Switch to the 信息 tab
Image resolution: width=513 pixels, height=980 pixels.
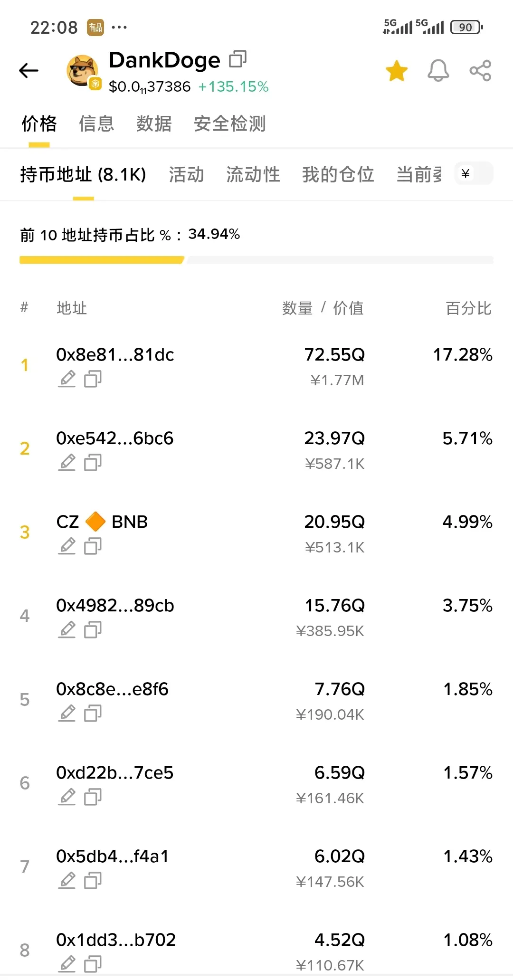pos(96,124)
